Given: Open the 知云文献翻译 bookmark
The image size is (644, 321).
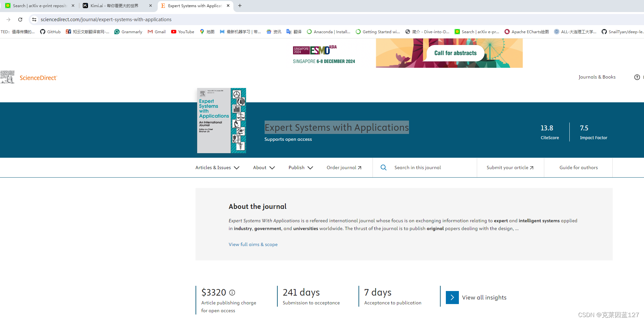Looking at the screenshot, I should (x=87, y=32).
